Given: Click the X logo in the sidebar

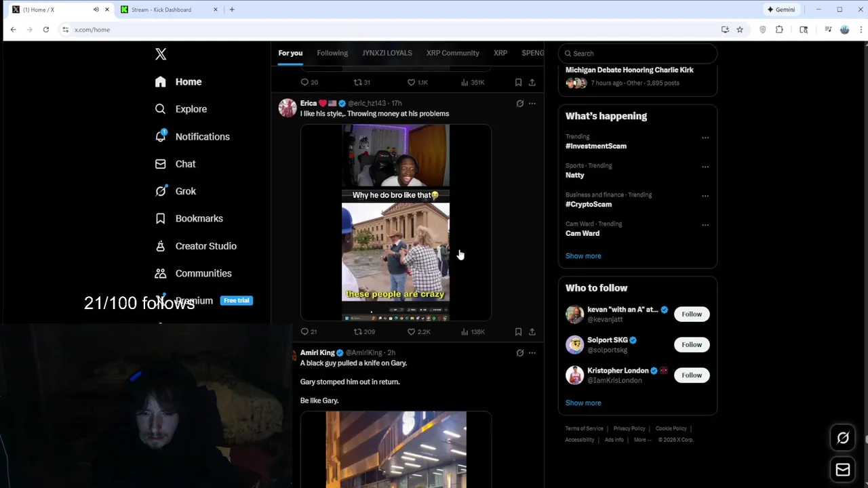Looking at the screenshot, I should [161, 54].
